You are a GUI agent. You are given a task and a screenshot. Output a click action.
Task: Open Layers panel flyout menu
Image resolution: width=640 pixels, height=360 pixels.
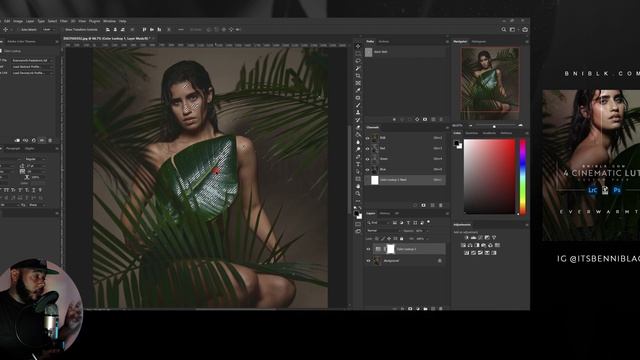(x=447, y=213)
